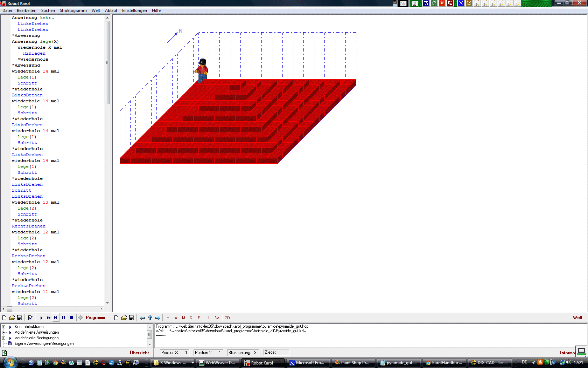Expand Vordefinierte Bedingungen tree node
588x368 pixels.
(x=4, y=338)
